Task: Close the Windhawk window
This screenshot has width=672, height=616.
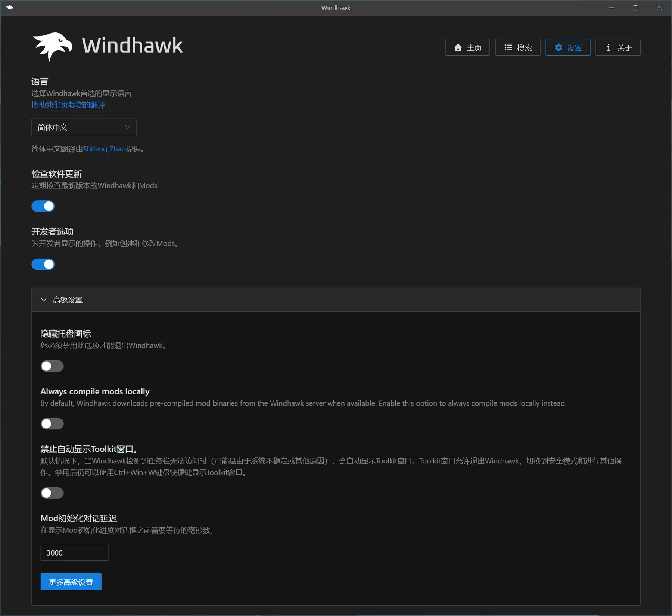Action: 660,8
